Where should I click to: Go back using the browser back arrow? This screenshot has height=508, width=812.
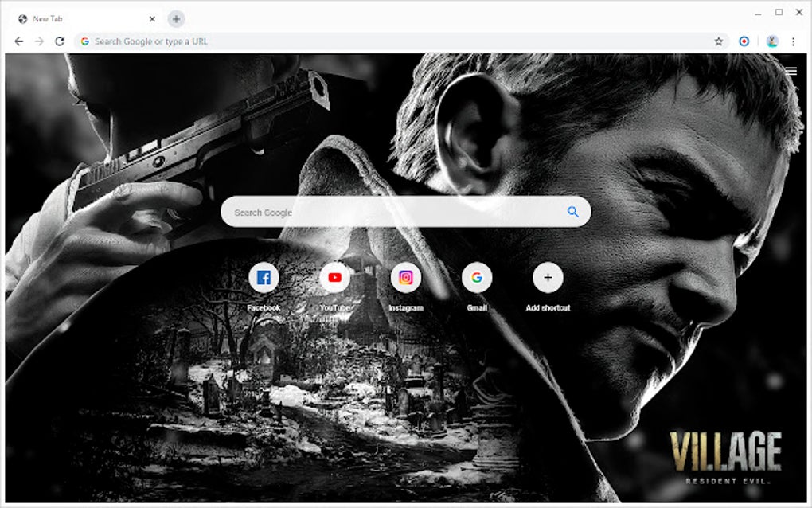click(x=18, y=41)
